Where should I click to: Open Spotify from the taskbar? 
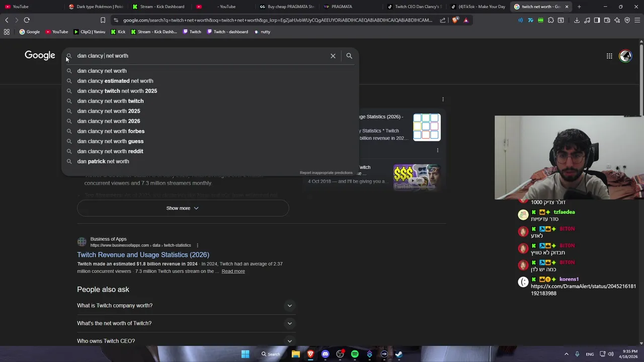pos(355,354)
